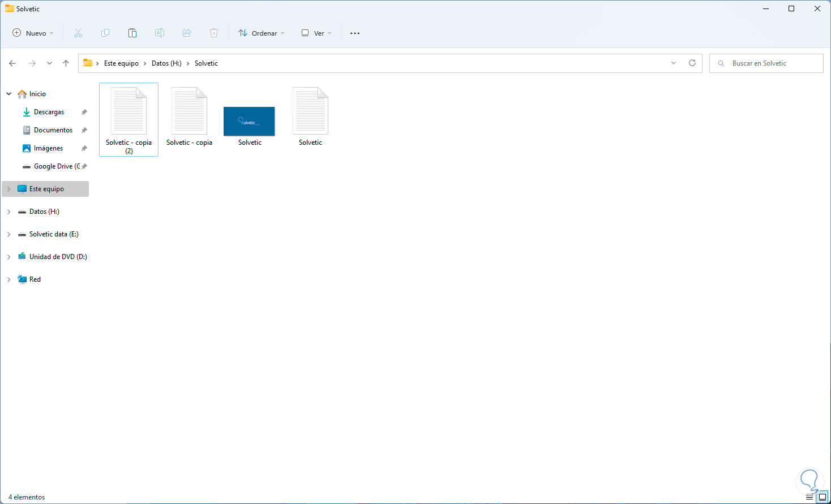Expand the Unidad de DVD (D:) node
The height and width of the screenshot is (504, 831).
pyautogui.click(x=9, y=257)
